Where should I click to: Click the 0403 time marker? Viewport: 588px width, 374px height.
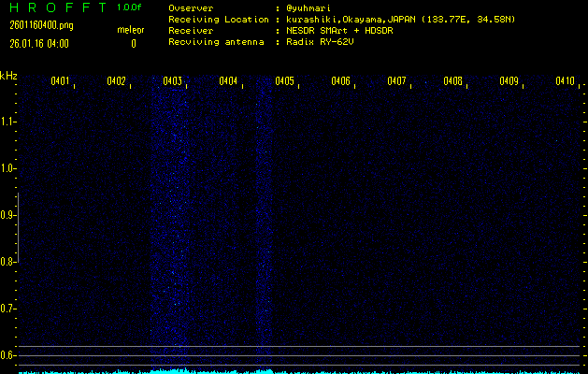click(x=172, y=81)
